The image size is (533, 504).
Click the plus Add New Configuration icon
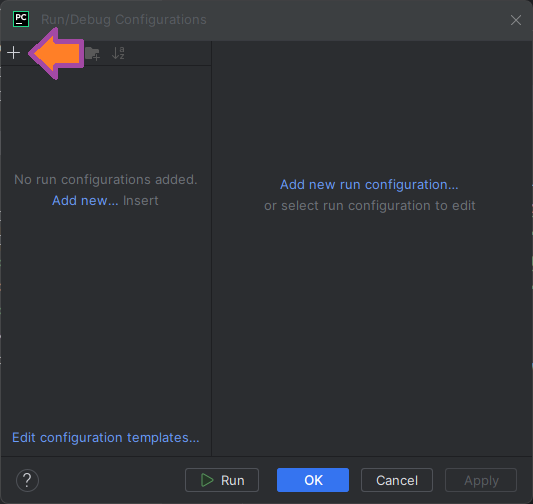[14, 53]
